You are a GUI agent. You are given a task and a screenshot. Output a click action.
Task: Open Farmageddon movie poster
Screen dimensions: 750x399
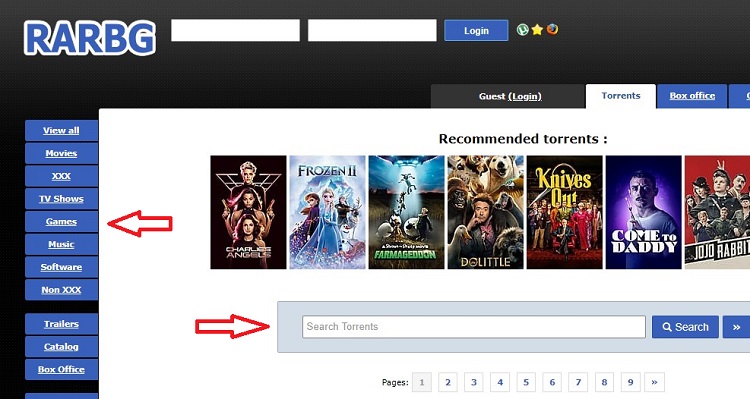(x=407, y=212)
